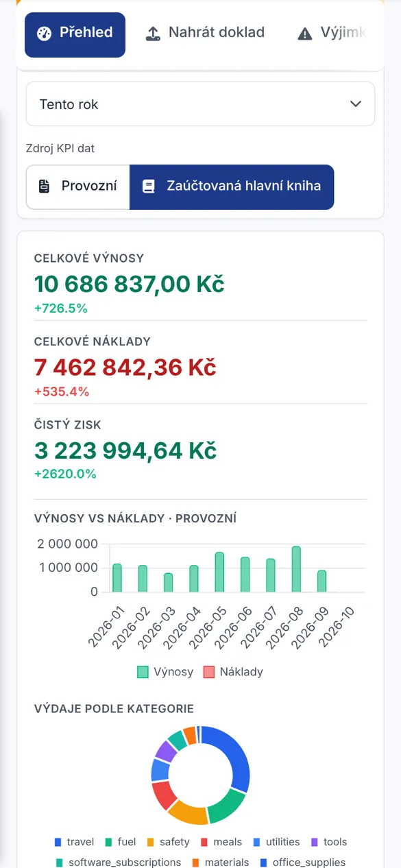Click the 2026-01 revenue bar
This screenshot has width=401, height=868.
[x=117, y=578]
